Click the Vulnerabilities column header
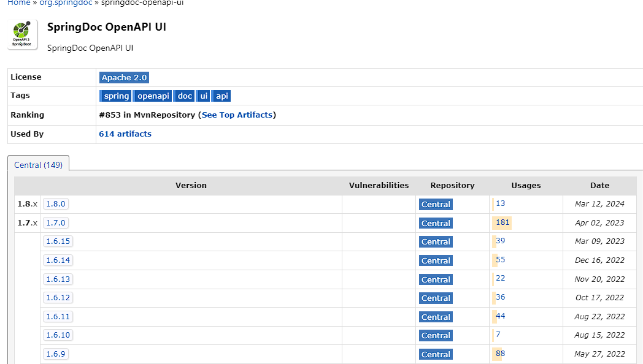 point(379,186)
